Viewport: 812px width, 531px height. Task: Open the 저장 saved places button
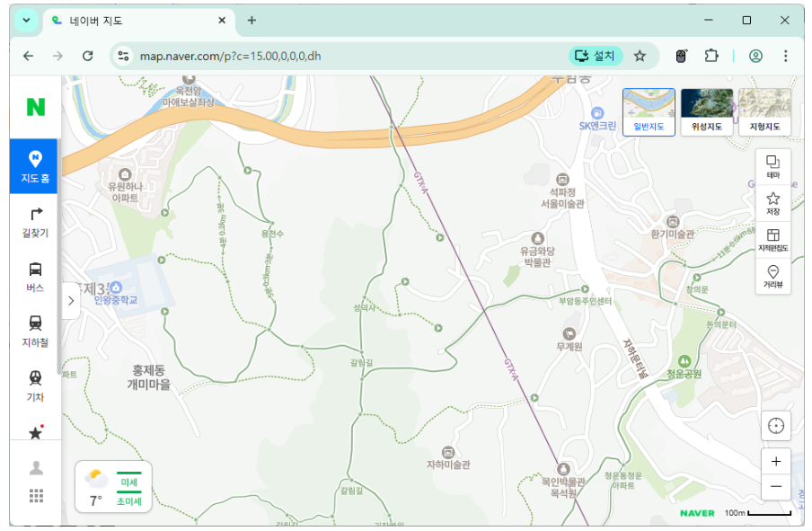772,203
